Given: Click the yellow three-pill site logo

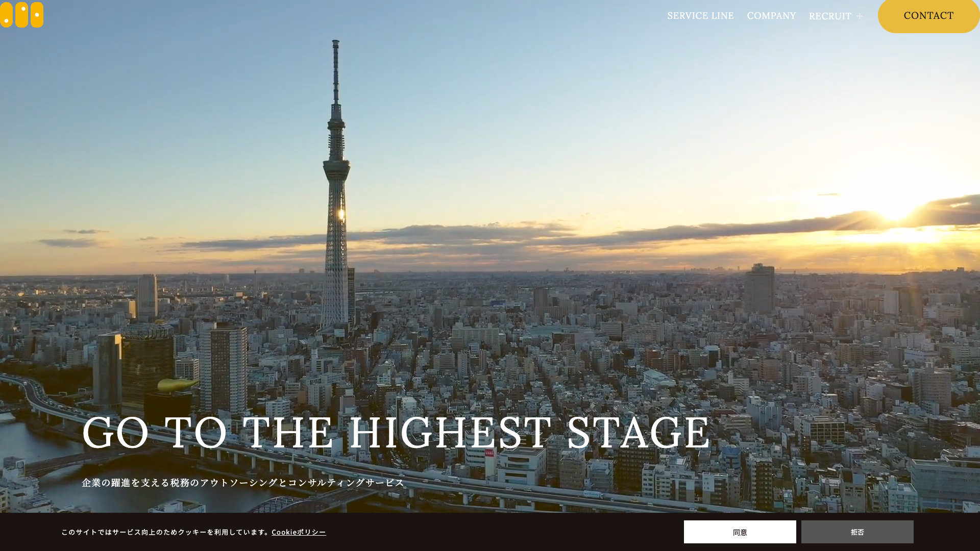Looking at the screenshot, I should point(21,15).
